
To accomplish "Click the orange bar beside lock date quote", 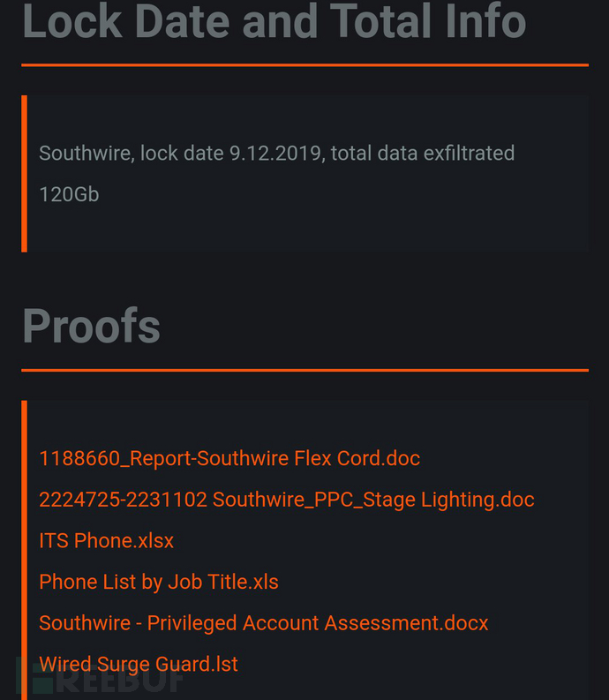I will tap(24, 174).
